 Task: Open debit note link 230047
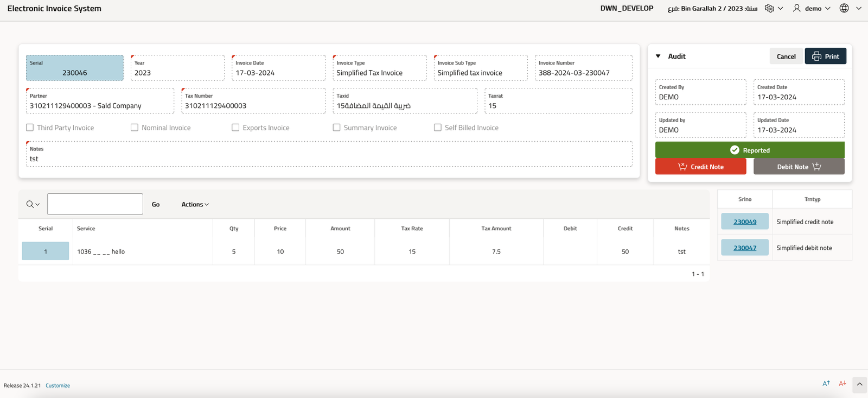(x=745, y=248)
